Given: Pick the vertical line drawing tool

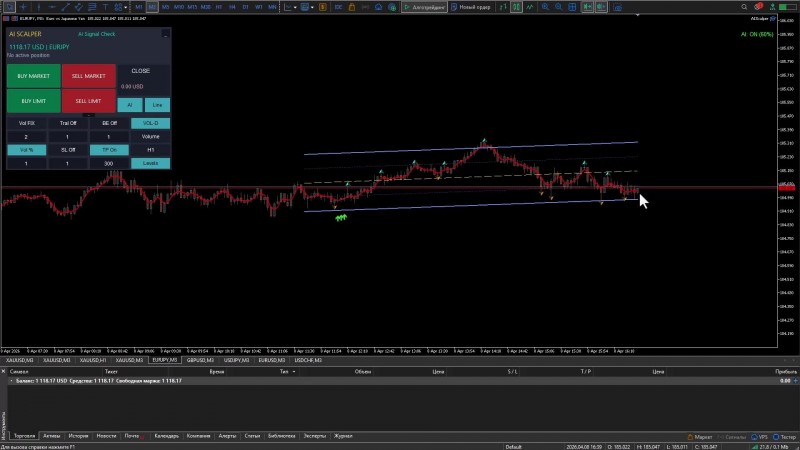Looking at the screenshot, I should (39, 7).
